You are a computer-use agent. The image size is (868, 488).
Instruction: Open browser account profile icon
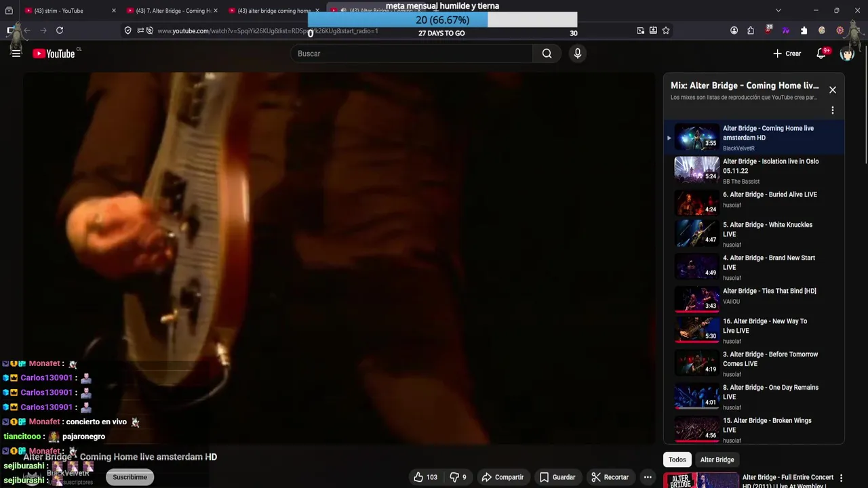click(x=734, y=30)
